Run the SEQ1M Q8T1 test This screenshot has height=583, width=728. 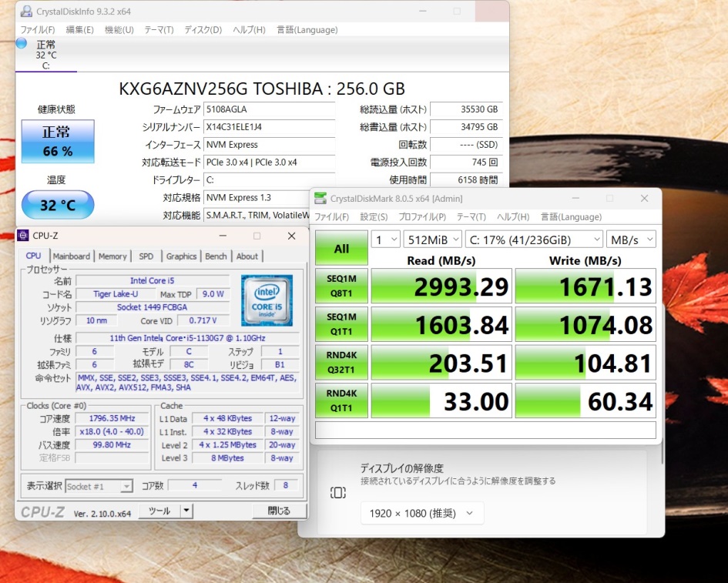pos(341,286)
